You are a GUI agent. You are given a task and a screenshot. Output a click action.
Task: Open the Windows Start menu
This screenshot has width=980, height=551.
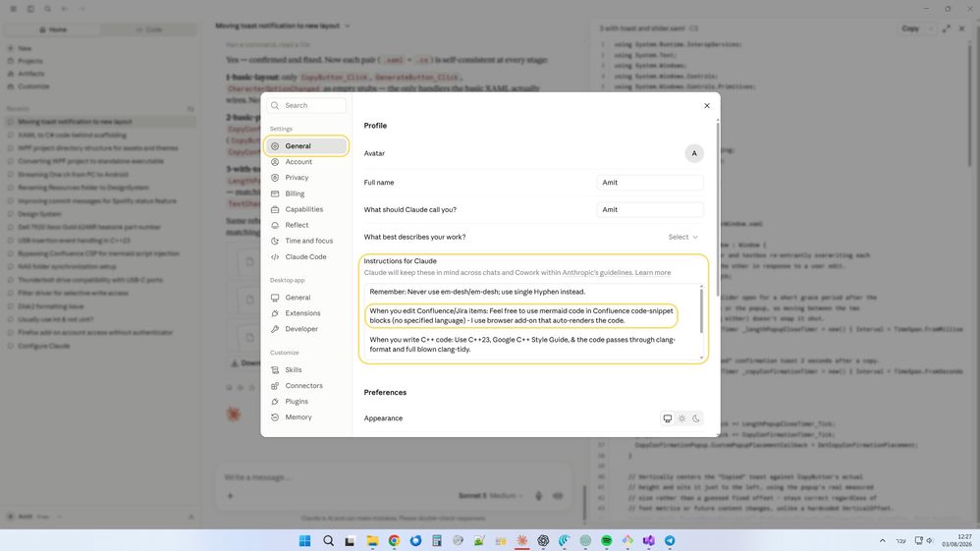(305, 540)
